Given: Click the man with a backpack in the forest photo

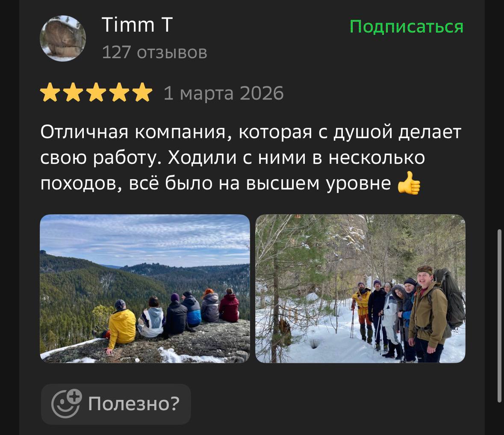Looking at the screenshot, I should (x=431, y=314).
